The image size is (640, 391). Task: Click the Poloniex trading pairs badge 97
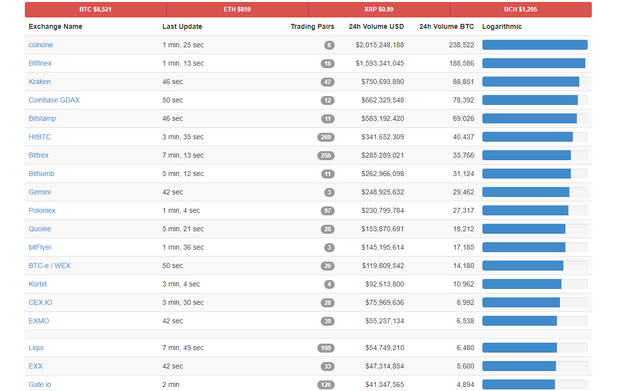tap(328, 211)
